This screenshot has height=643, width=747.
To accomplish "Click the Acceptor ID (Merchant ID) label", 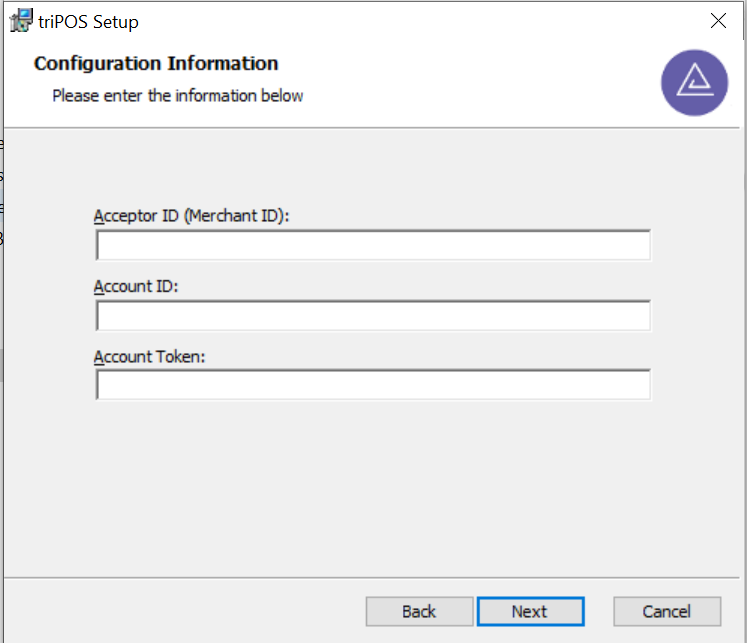I will (192, 216).
